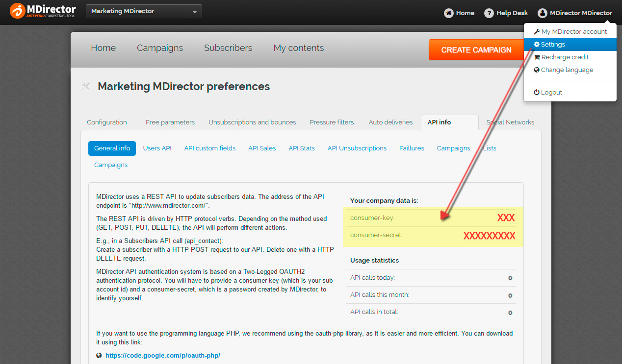Select Settings in the user menu
Image resolution: width=622 pixels, height=364 pixels.
[570, 45]
